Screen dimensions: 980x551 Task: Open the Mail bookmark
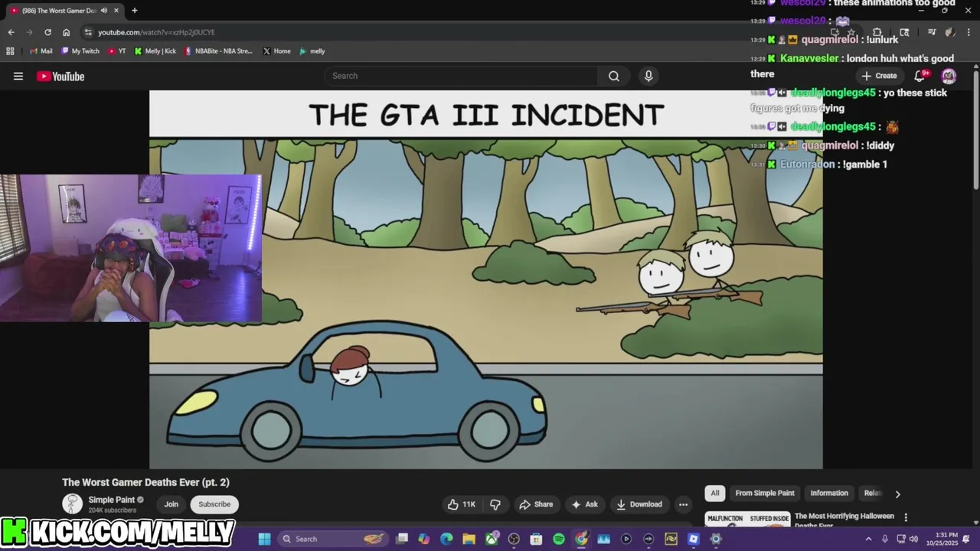(x=41, y=51)
